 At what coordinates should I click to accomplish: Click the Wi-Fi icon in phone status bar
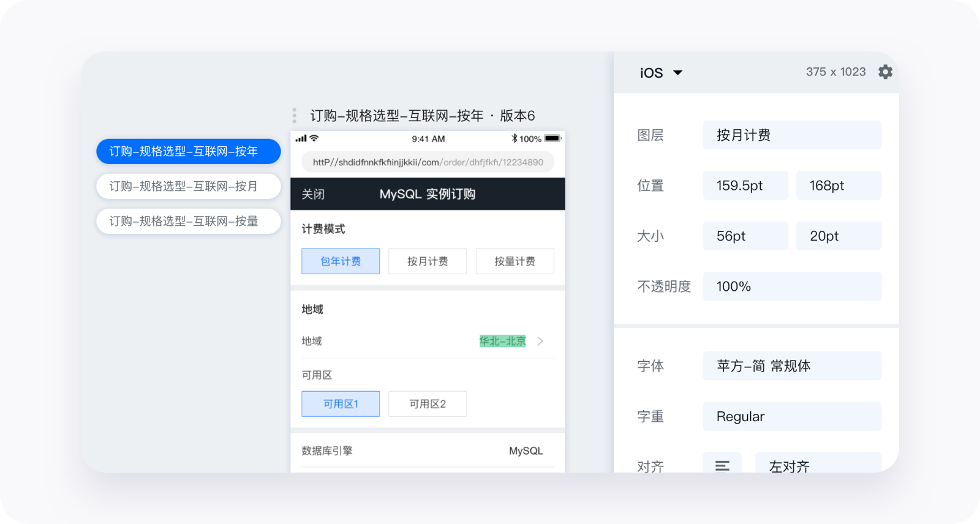pyautogui.click(x=314, y=138)
